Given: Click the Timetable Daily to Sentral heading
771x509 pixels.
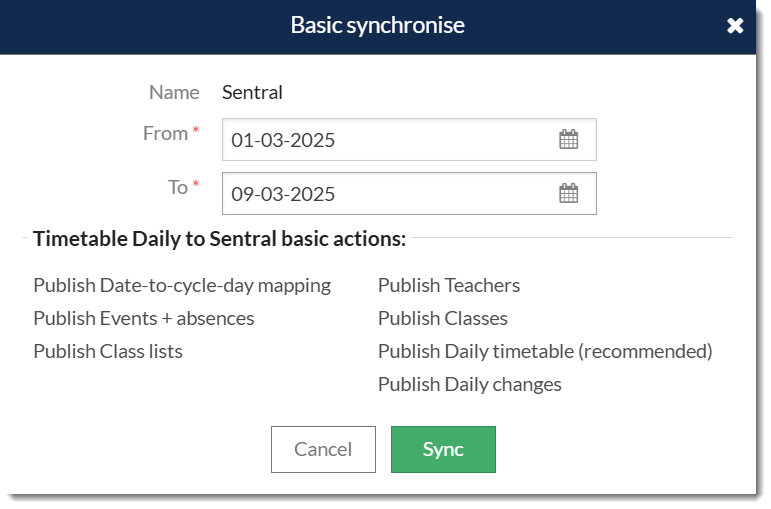Looking at the screenshot, I should (x=219, y=239).
